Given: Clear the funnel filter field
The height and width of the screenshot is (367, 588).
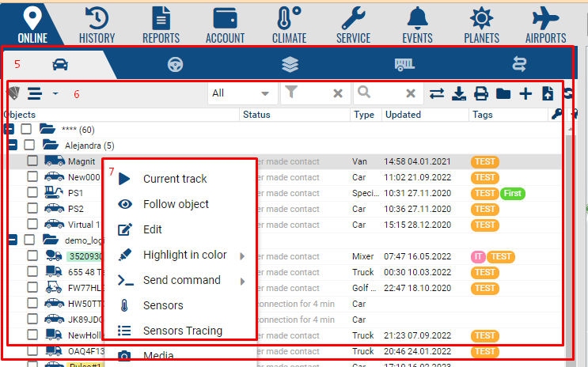Looking at the screenshot, I should tap(338, 93).
